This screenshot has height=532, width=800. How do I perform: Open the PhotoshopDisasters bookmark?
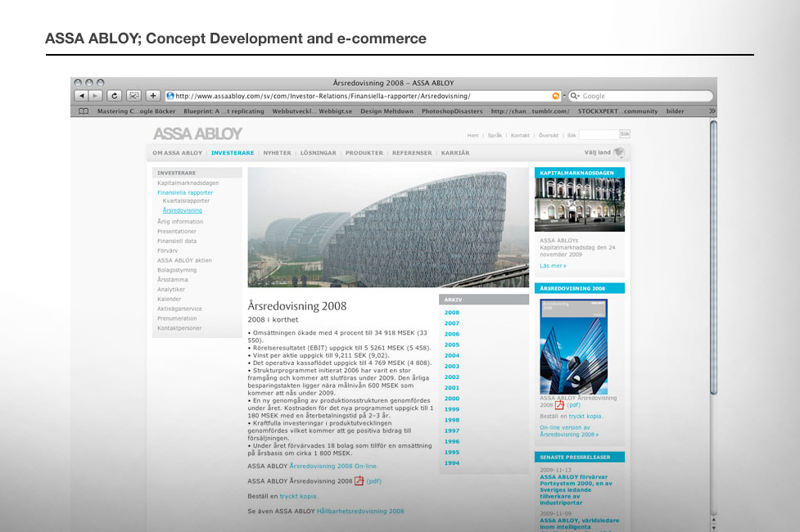[452, 111]
